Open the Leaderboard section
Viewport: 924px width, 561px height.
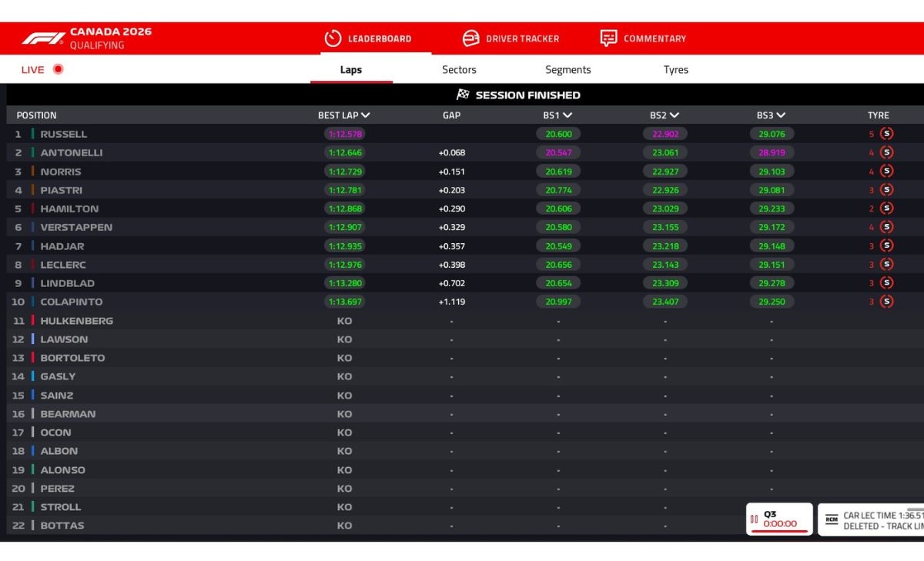click(368, 38)
